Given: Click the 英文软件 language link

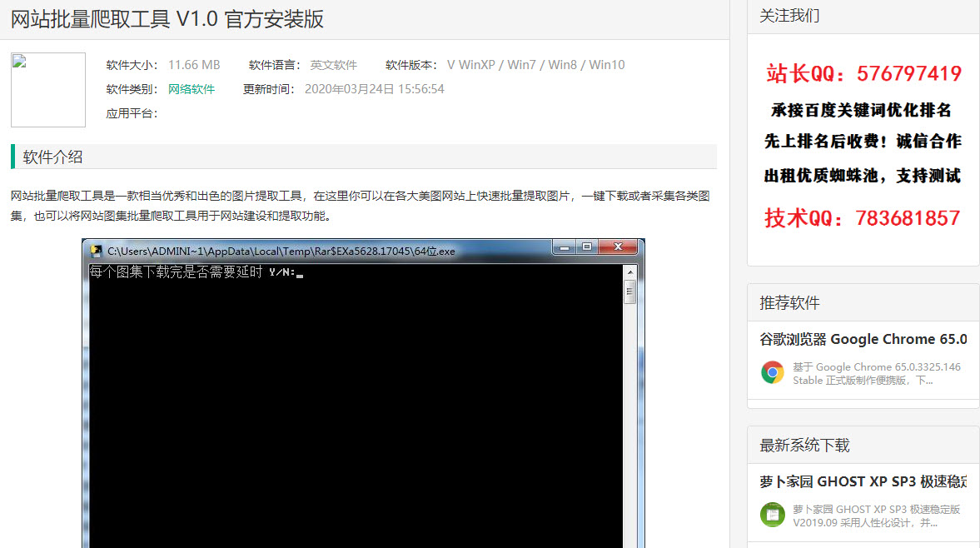Looking at the screenshot, I should point(332,64).
